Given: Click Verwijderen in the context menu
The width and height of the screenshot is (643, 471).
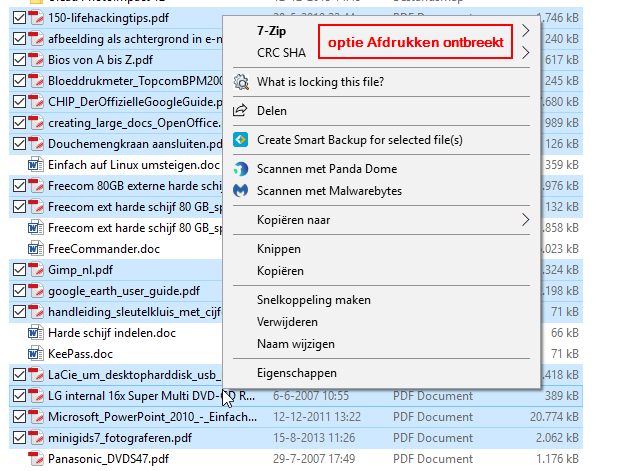Looking at the screenshot, I should (288, 322).
